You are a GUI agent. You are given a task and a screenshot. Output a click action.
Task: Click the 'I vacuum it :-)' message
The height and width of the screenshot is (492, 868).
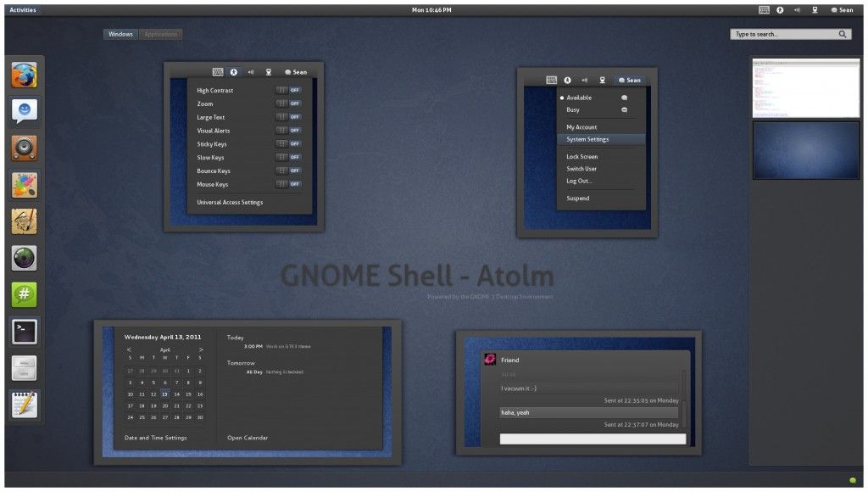coord(589,389)
